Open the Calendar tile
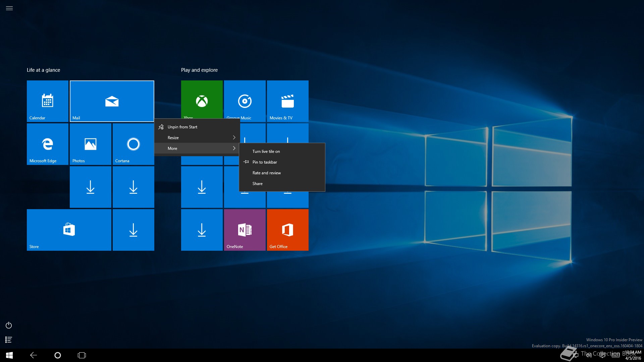Image resolution: width=644 pixels, height=362 pixels. (48, 101)
